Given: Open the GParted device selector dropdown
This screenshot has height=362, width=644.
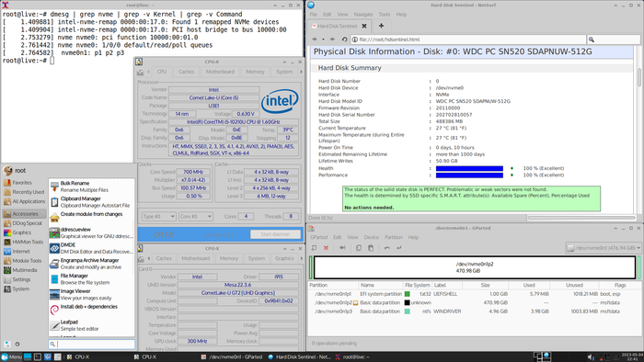Looking at the screenshot, I should tap(603, 248).
